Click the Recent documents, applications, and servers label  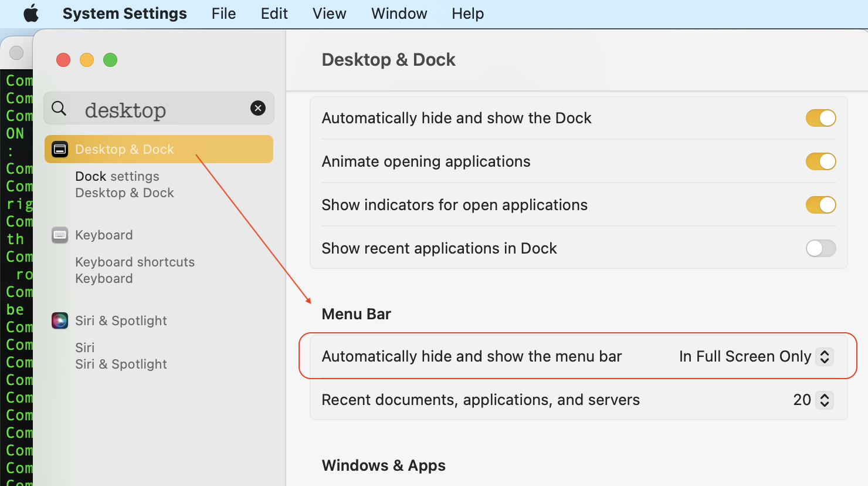[481, 400]
